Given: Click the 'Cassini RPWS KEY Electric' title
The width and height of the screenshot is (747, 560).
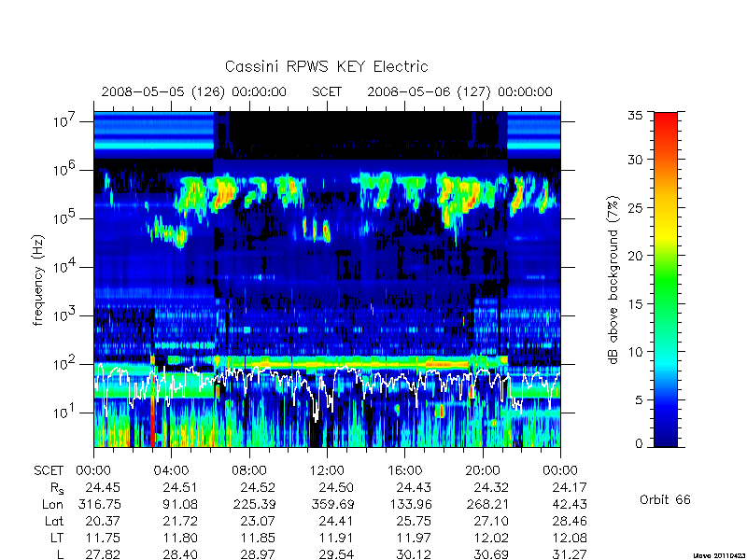Looking at the screenshot, I should pos(326,66).
